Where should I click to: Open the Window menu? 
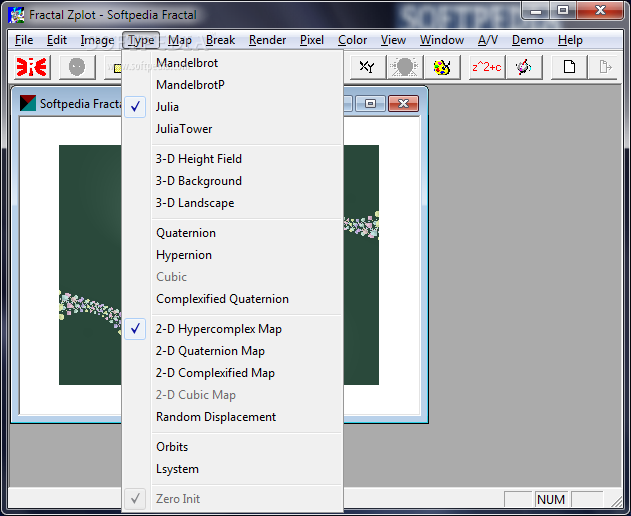coord(442,40)
